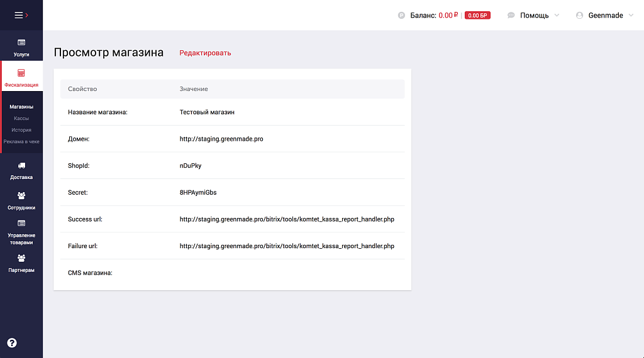
Task: Click the help question mark icon
Action: [x=12, y=343]
